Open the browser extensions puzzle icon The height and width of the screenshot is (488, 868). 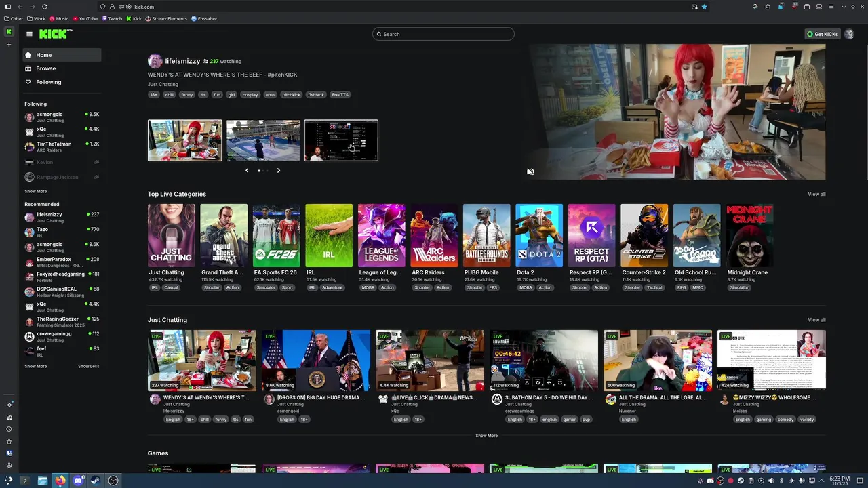point(768,7)
